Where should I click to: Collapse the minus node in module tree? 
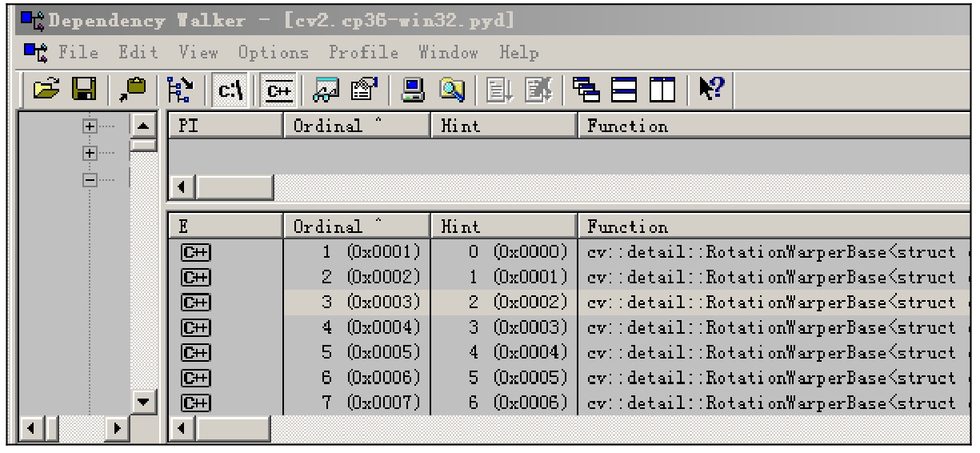[90, 178]
